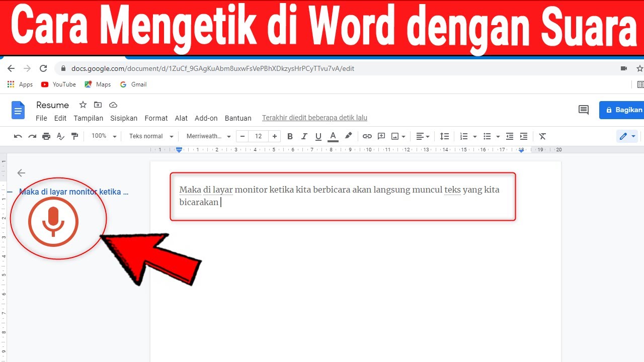644x362 pixels.
Task: Decrease the paragraph indent
Action: pyautogui.click(x=510, y=136)
